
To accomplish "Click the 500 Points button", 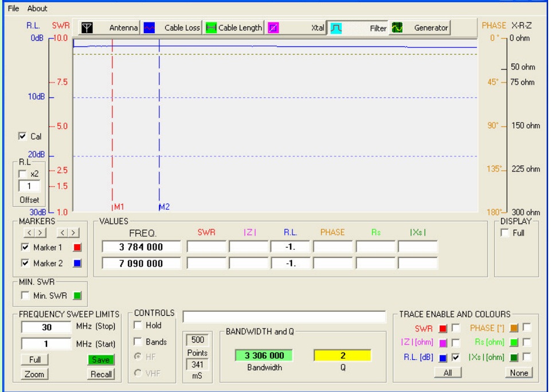I will click(197, 340).
